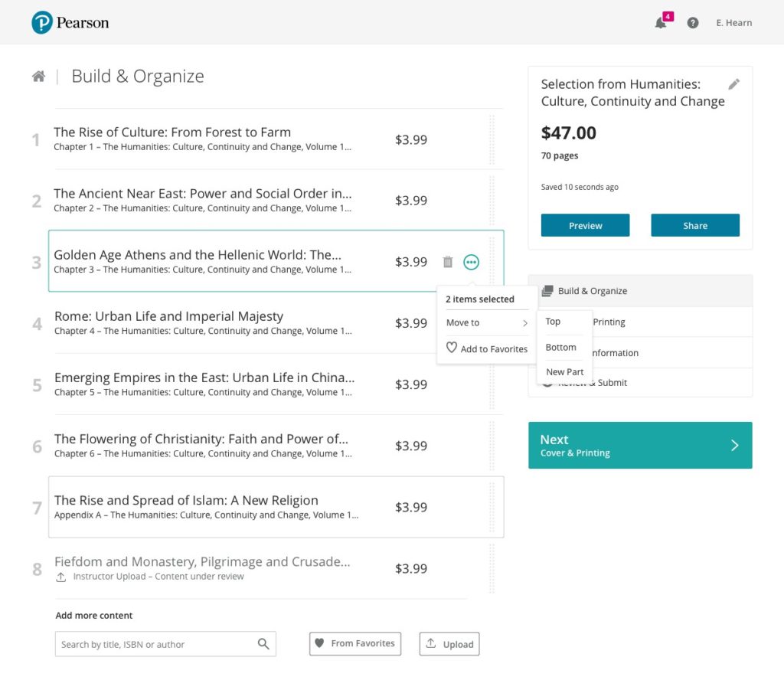Click the 70 pages label
The image size is (784, 680).
pos(560,155)
